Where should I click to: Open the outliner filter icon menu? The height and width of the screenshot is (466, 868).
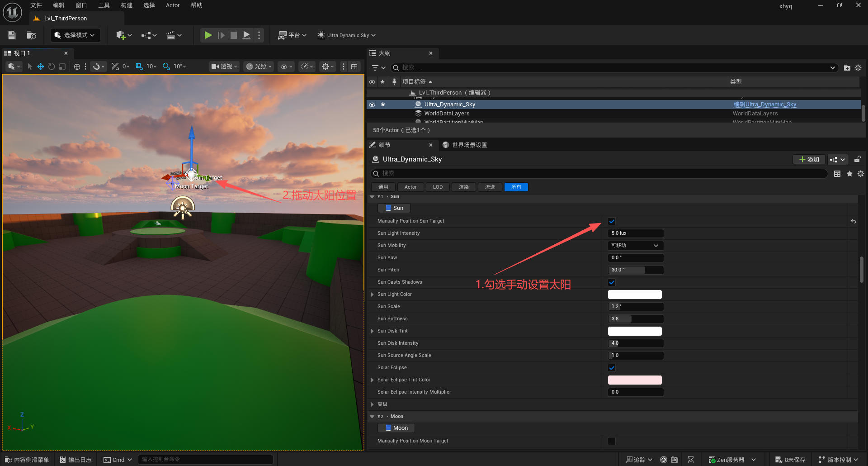tap(378, 68)
